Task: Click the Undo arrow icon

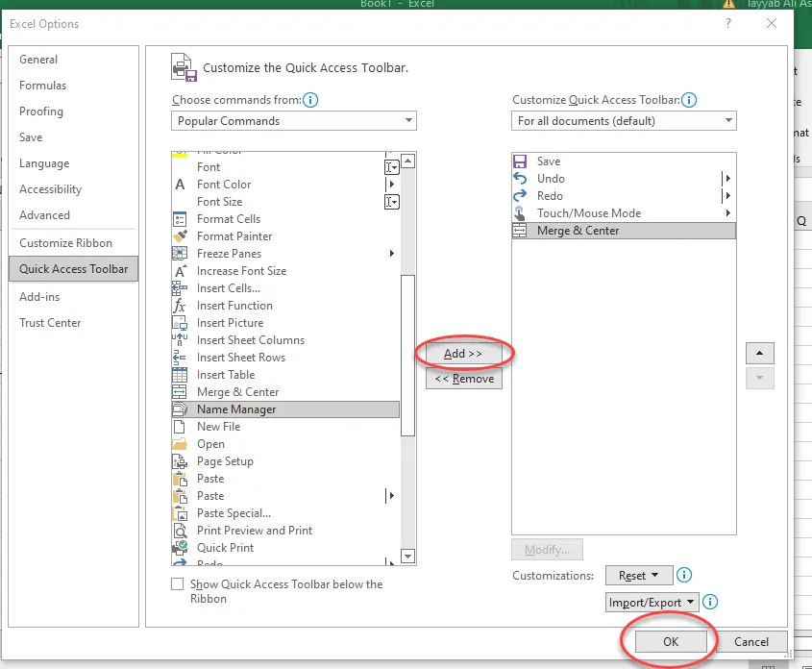Action: point(520,179)
